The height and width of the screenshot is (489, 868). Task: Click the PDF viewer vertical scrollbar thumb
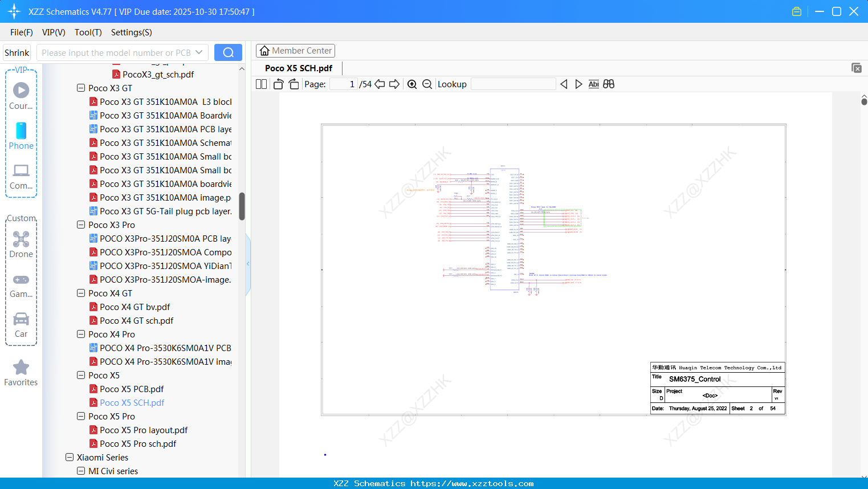pos(864,101)
